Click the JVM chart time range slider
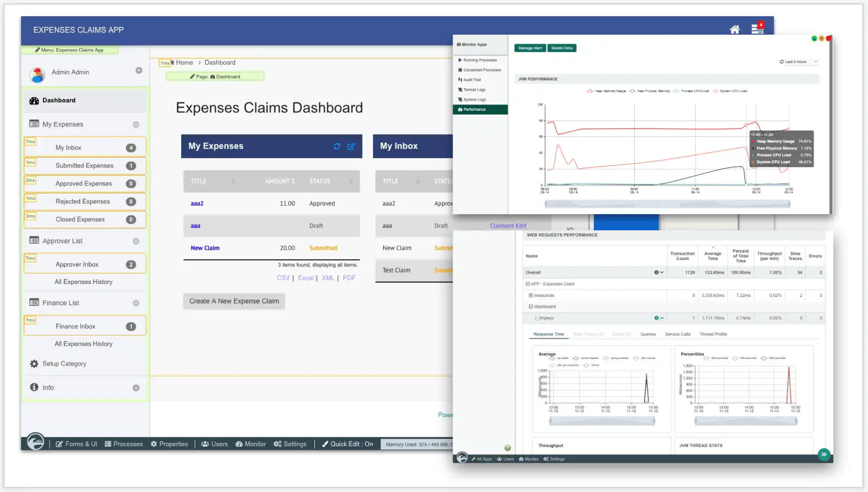The width and height of the screenshot is (868, 492). [x=667, y=204]
